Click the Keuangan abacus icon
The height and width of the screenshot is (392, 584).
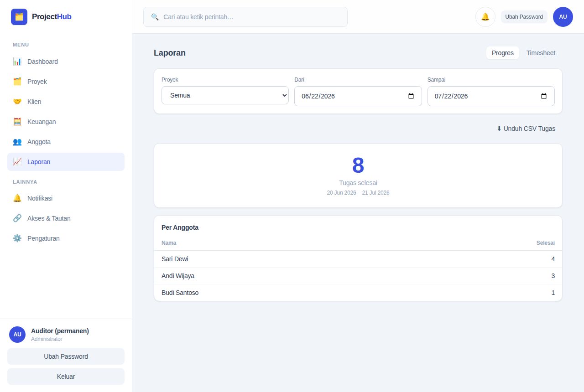(x=17, y=122)
